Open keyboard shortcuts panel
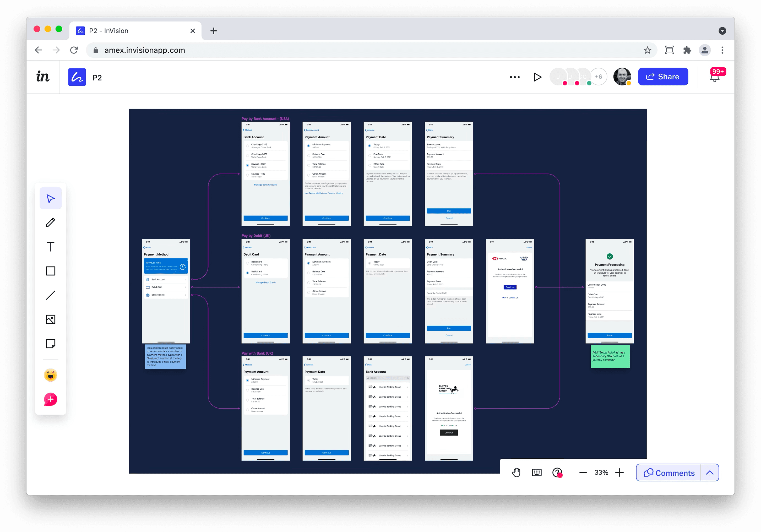761x532 pixels. tap(537, 472)
